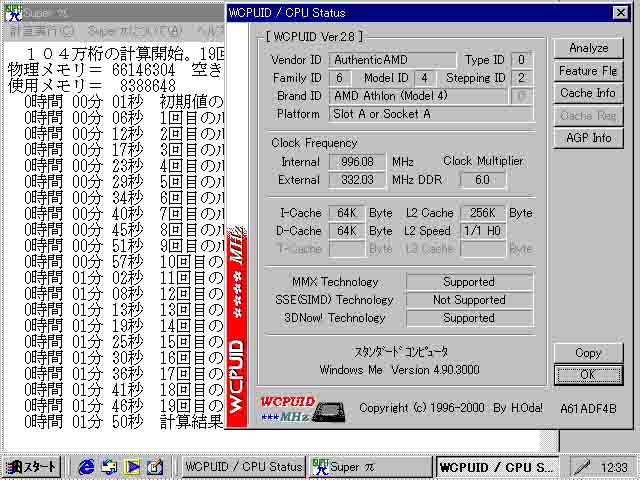Switch to the Super π taskbar button
Screen dimensions: 640x480
(370, 467)
